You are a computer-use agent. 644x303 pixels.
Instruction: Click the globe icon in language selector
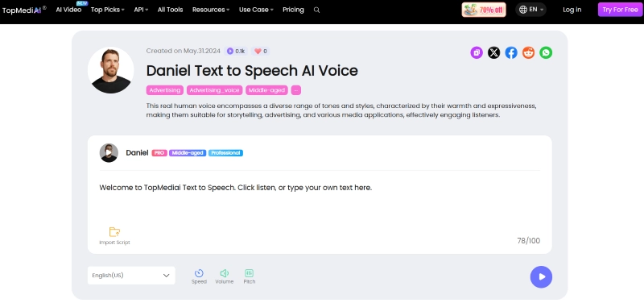point(522,10)
